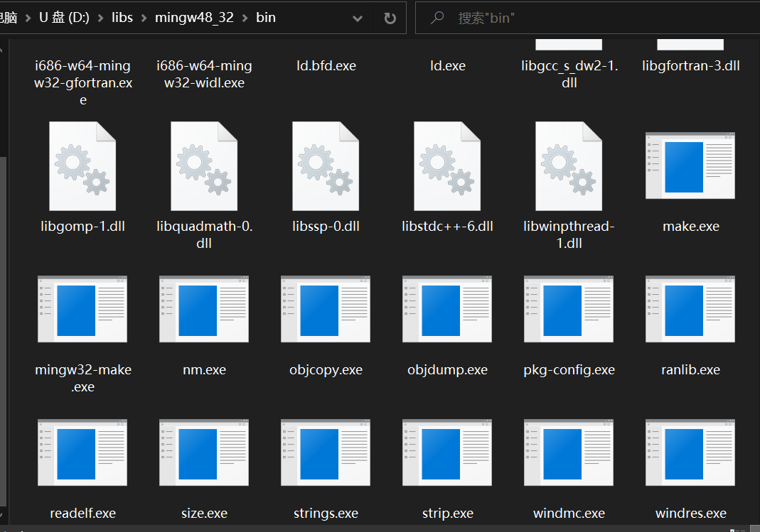Click the strip.exe application icon
This screenshot has height=532, width=760.
(447, 452)
